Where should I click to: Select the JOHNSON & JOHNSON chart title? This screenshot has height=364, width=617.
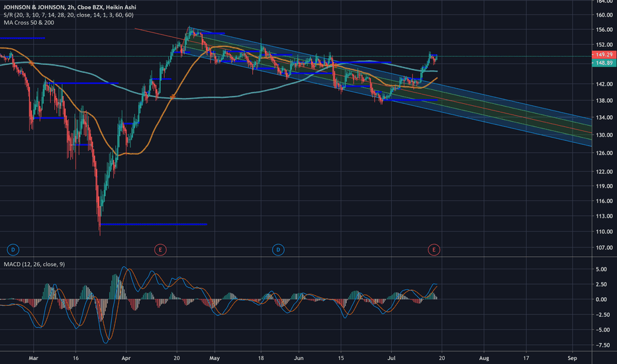click(x=70, y=7)
